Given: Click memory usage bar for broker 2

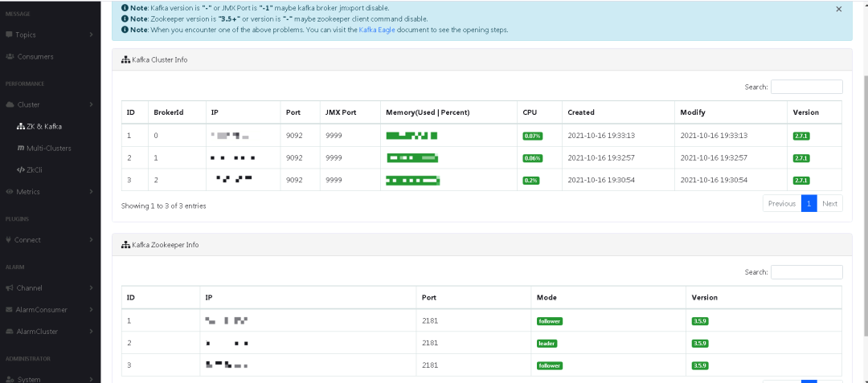Looking at the screenshot, I should pyautogui.click(x=413, y=180).
